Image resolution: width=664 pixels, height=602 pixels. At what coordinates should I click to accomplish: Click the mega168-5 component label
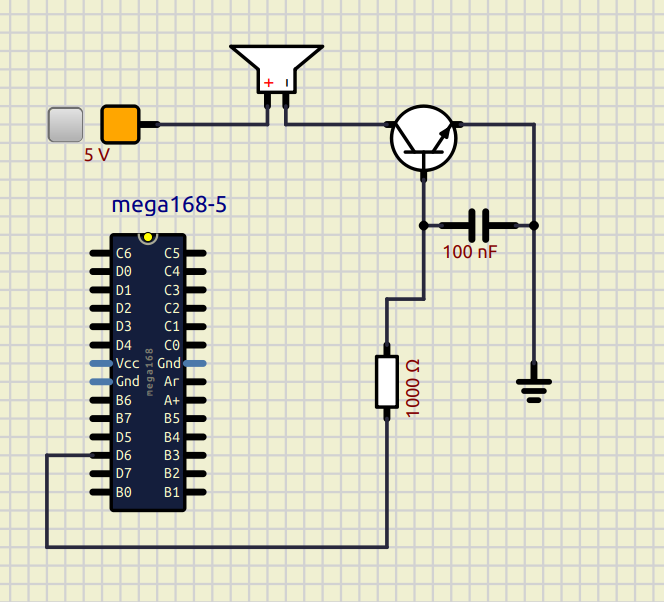(169, 205)
